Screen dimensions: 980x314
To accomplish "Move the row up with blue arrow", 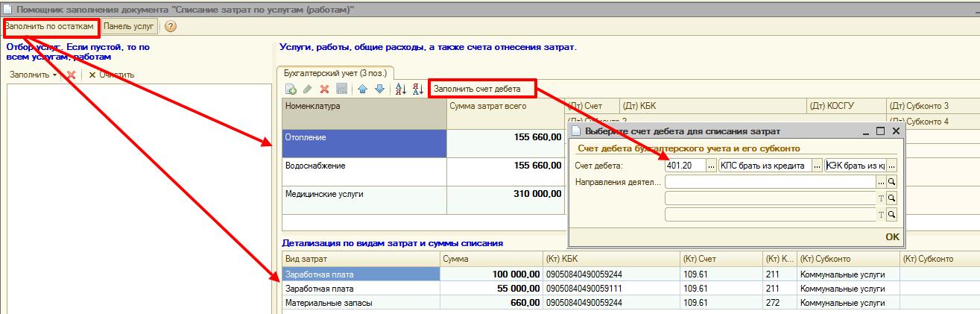I will tap(363, 89).
